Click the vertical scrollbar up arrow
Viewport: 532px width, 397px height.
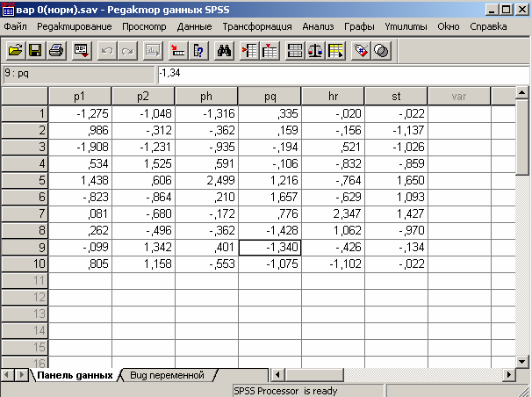(521, 92)
